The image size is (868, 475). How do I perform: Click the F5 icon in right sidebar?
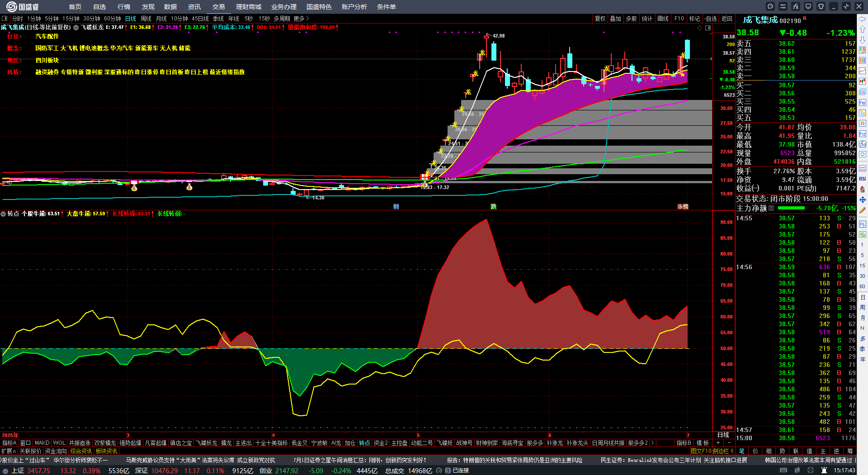click(863, 224)
